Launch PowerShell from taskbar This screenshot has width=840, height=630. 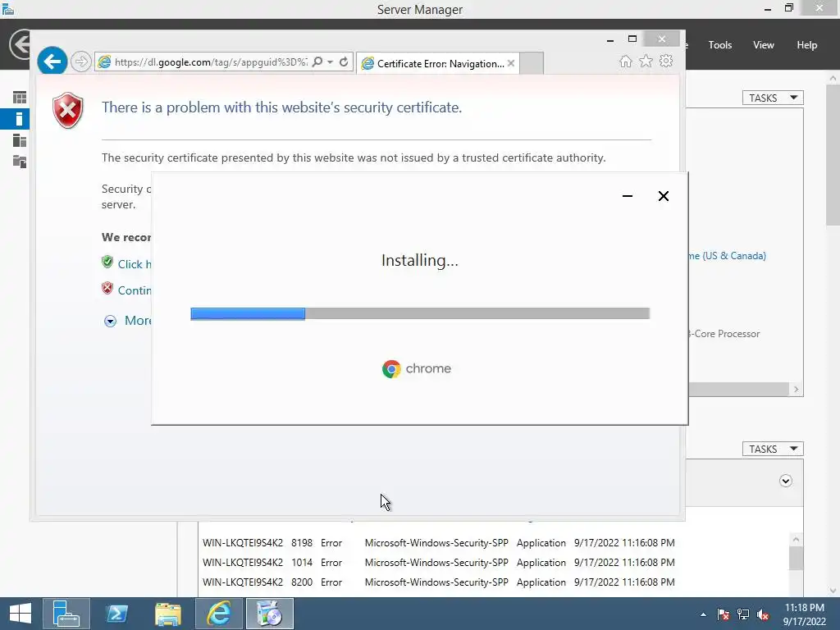[x=116, y=614]
